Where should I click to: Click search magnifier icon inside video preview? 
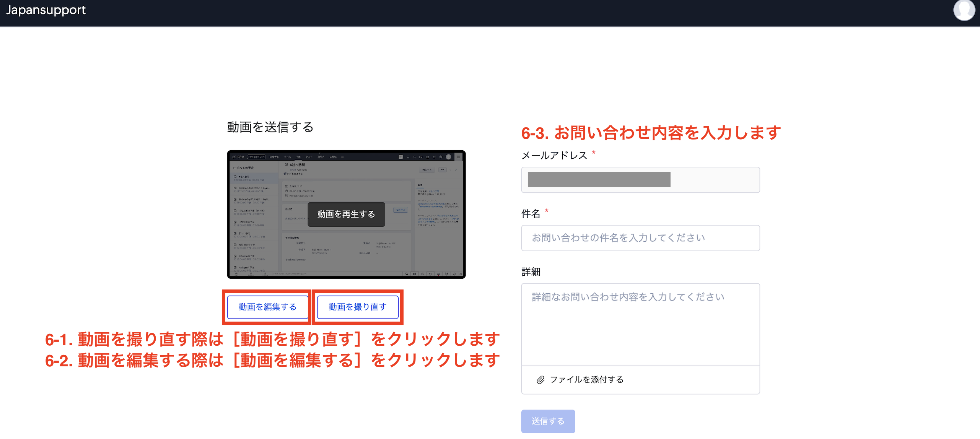click(x=408, y=157)
